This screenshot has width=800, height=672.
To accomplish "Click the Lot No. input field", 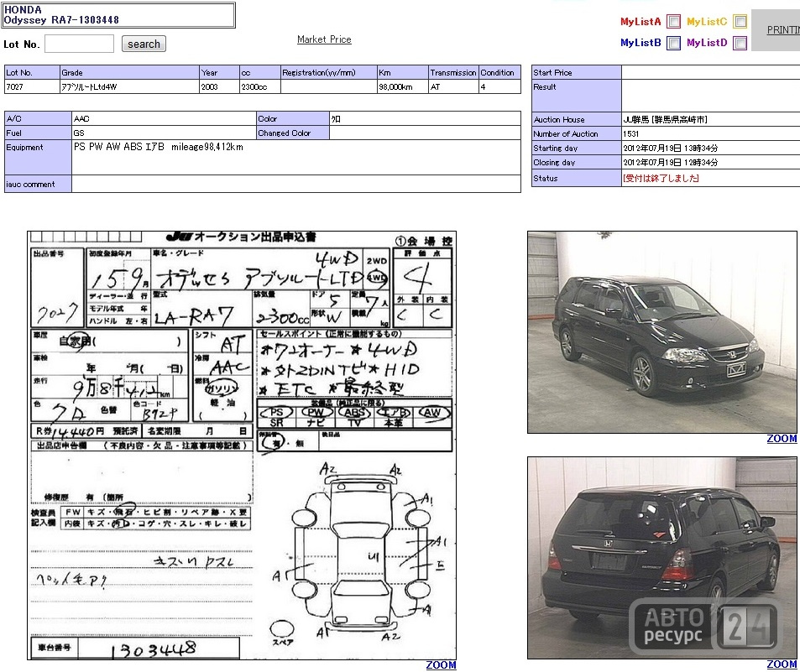I will [x=79, y=44].
